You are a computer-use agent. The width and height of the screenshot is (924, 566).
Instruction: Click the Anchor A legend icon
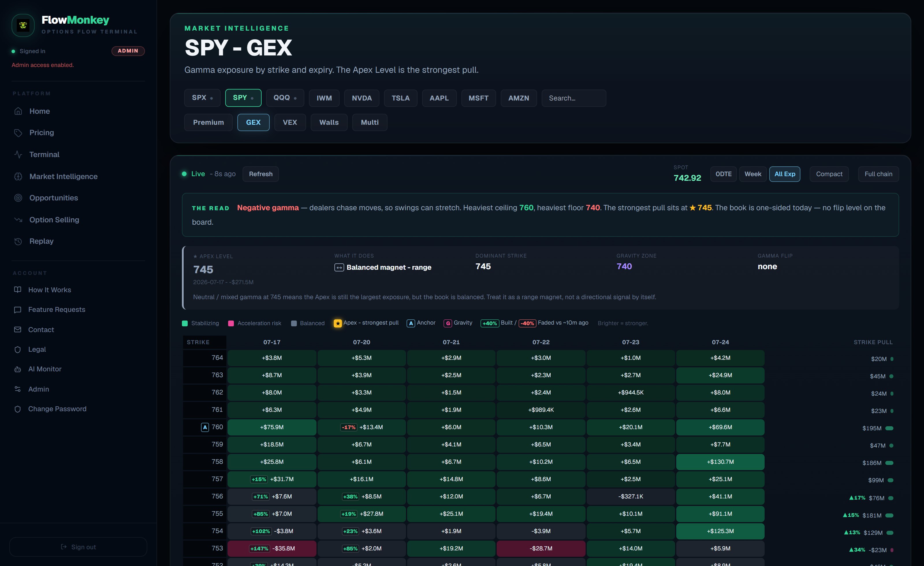click(x=411, y=323)
